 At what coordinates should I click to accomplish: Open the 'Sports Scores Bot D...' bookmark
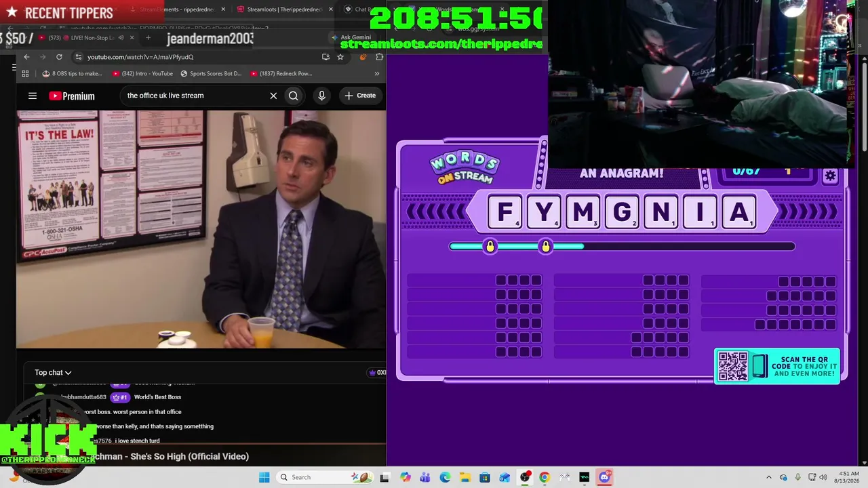(210, 73)
